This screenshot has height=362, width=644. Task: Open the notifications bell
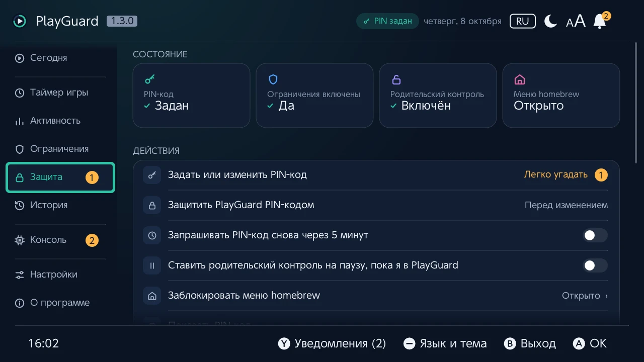[x=599, y=21]
